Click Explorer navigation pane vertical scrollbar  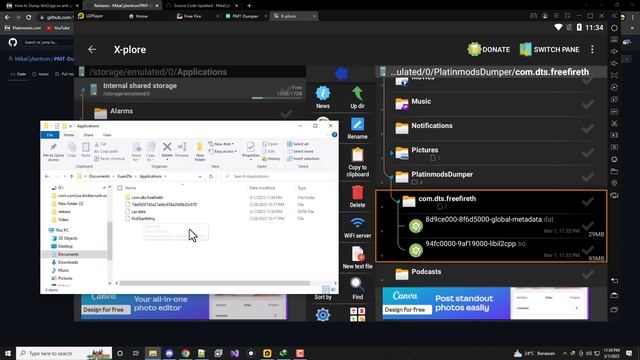tap(109, 241)
